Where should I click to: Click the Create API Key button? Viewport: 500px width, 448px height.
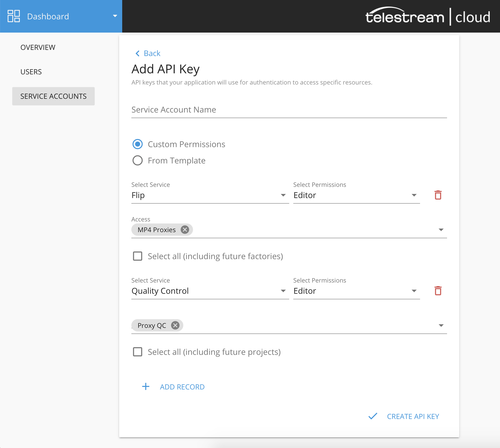413,416
